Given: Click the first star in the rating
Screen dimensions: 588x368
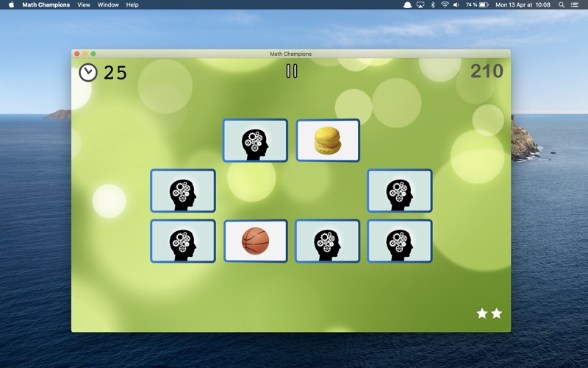Looking at the screenshot, I should click(482, 314).
